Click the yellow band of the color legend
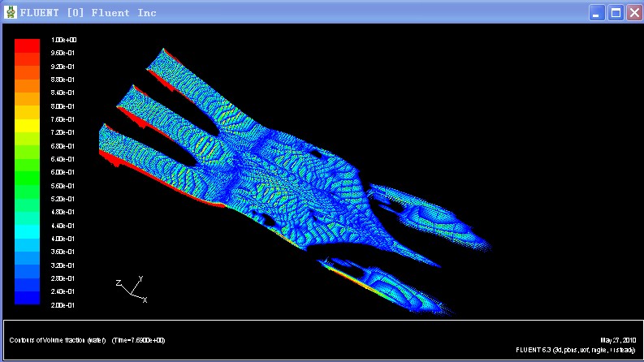The image size is (644, 362). coord(27,125)
